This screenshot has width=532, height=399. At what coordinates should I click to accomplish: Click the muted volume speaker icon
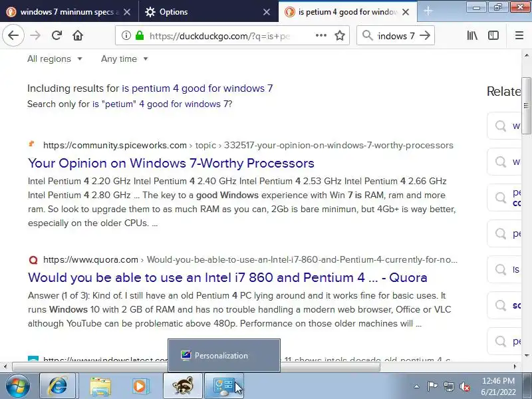pos(465,386)
